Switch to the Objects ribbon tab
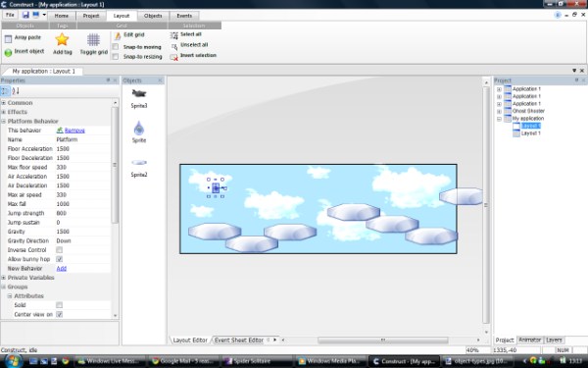This screenshot has width=588, height=368. [153, 16]
